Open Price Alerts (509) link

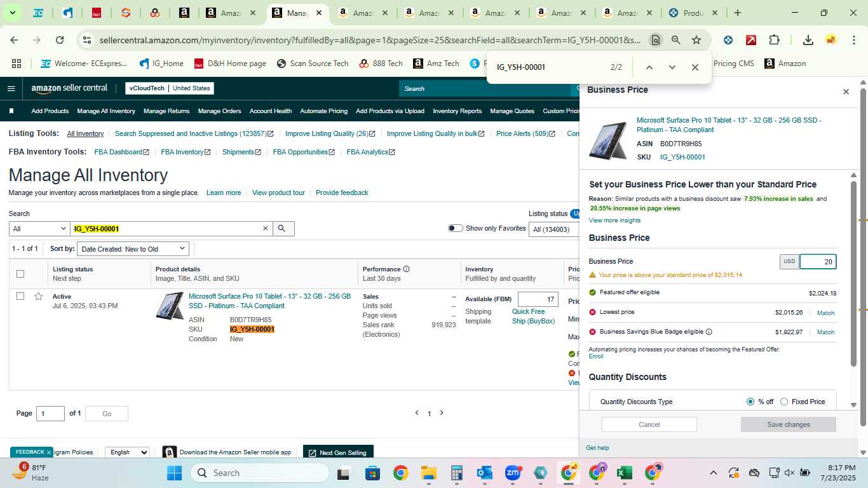[x=526, y=133]
